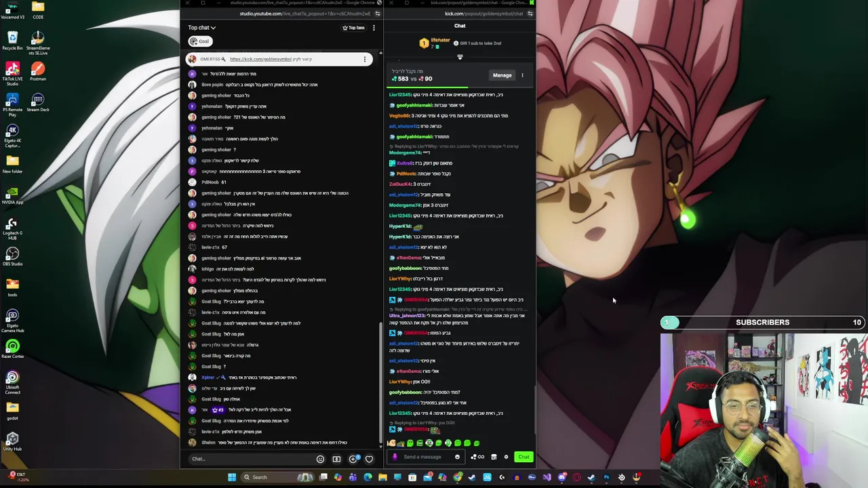
Task: Open Recycle Bin on desktop
Action: coord(12,40)
